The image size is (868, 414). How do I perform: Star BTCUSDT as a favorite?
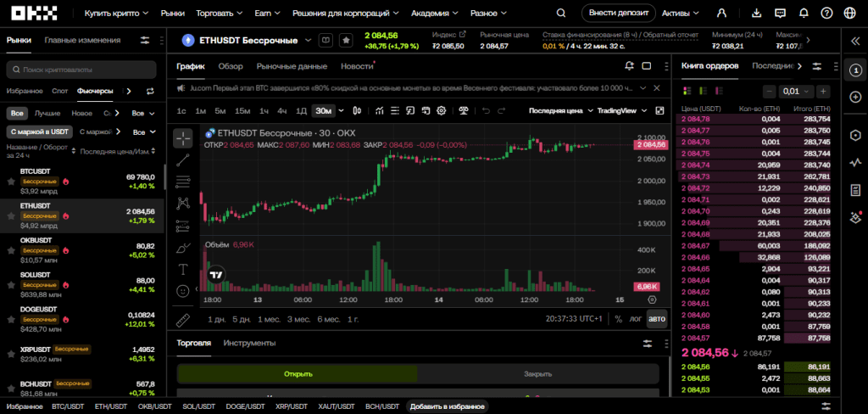[x=10, y=182]
